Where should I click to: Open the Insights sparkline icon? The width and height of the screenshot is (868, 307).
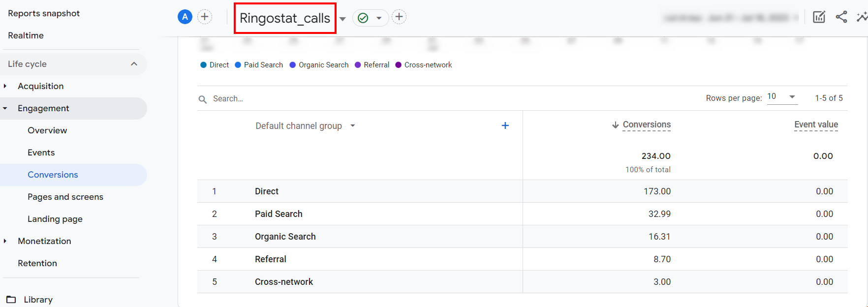click(862, 17)
